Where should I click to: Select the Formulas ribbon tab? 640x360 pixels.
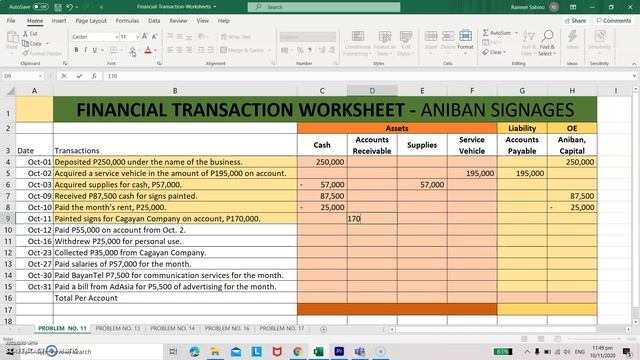click(127, 20)
